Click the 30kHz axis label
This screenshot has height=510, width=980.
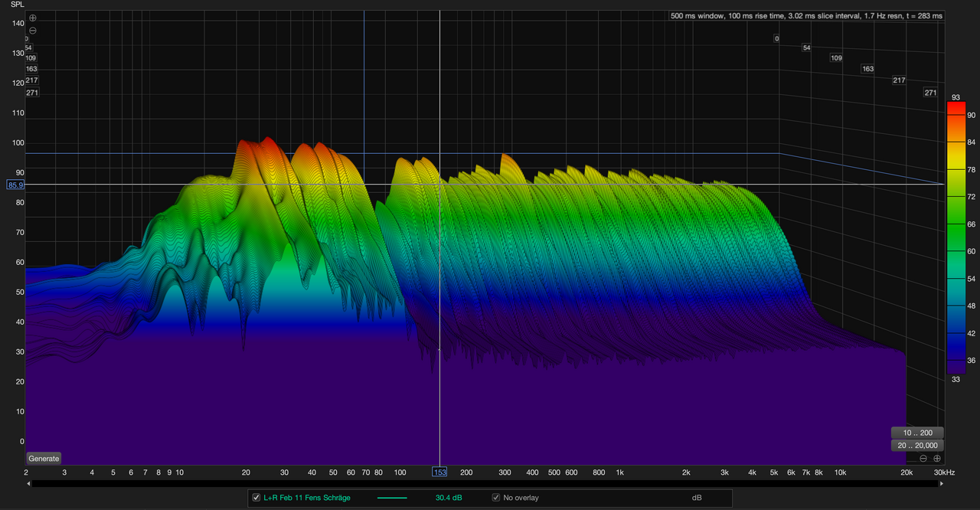(943, 472)
